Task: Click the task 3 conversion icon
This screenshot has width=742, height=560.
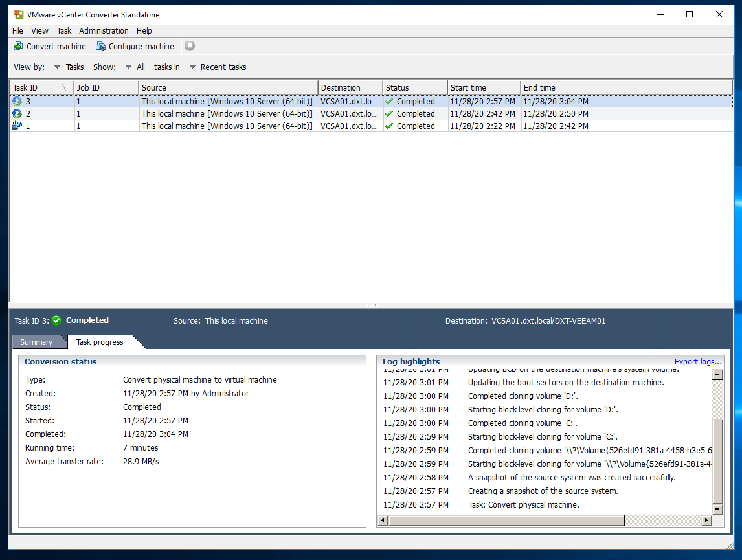Action: [x=17, y=101]
